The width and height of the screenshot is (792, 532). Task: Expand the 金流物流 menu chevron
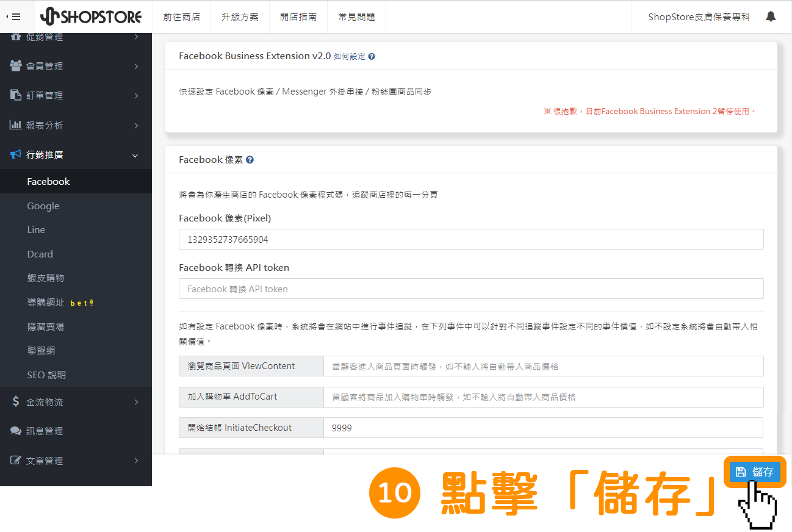[x=135, y=402]
